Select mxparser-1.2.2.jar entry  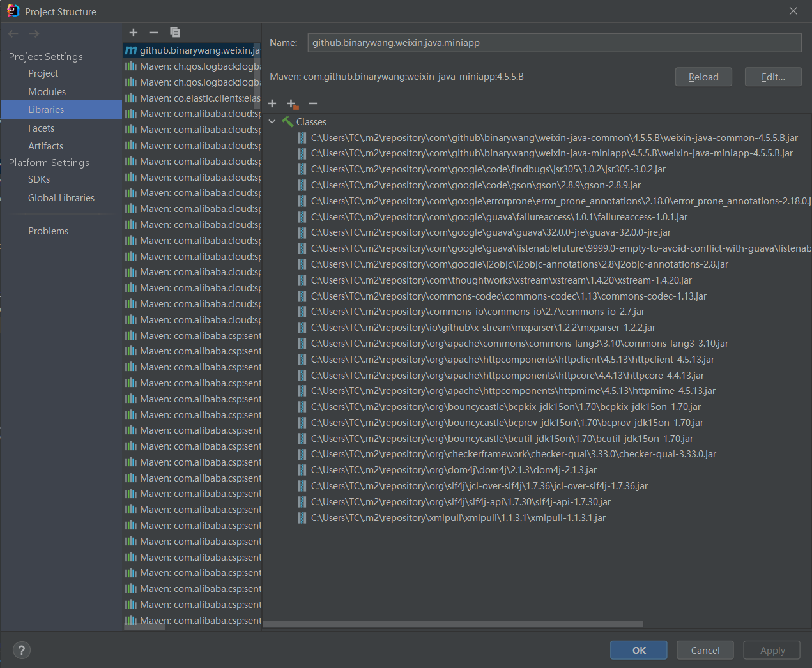coord(477,328)
